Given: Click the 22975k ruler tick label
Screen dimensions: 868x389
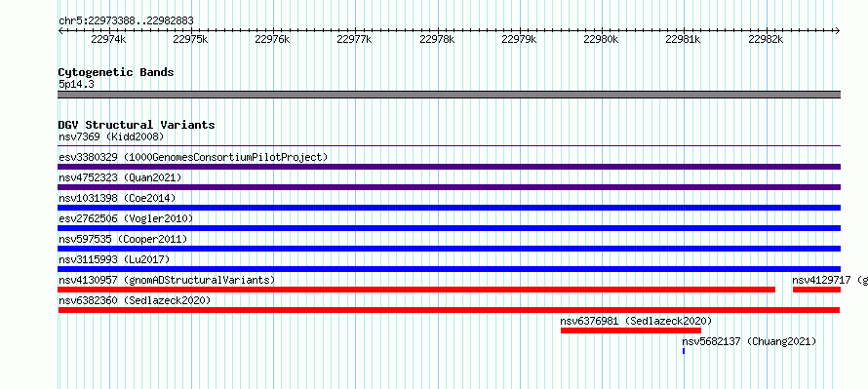Looking at the screenshot, I should 190,39.
